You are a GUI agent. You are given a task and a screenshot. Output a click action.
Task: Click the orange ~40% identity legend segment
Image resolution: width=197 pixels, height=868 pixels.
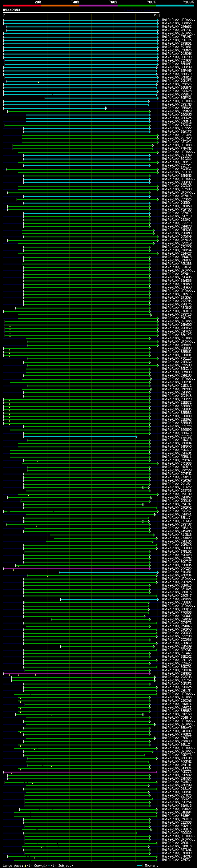[60, 6]
